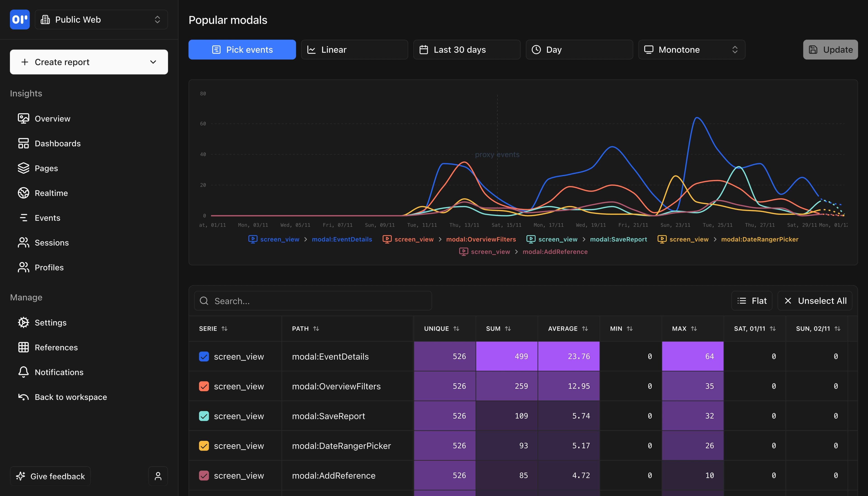Open Notifications settings

coord(59,372)
